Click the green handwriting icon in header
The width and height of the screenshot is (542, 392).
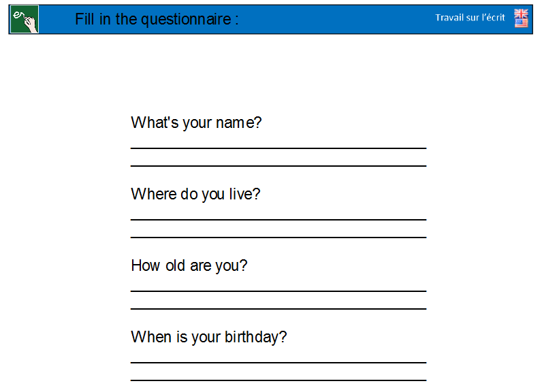[24, 19]
